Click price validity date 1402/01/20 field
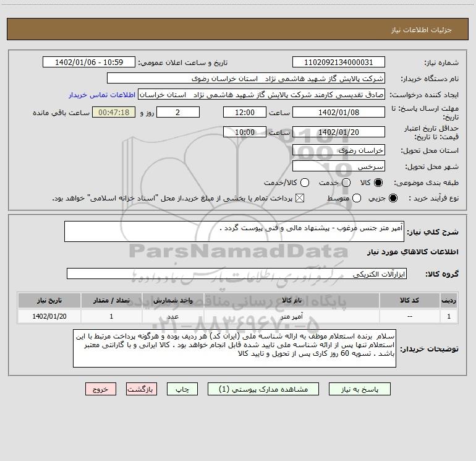Screen dimensions: 476x461 point(339,132)
